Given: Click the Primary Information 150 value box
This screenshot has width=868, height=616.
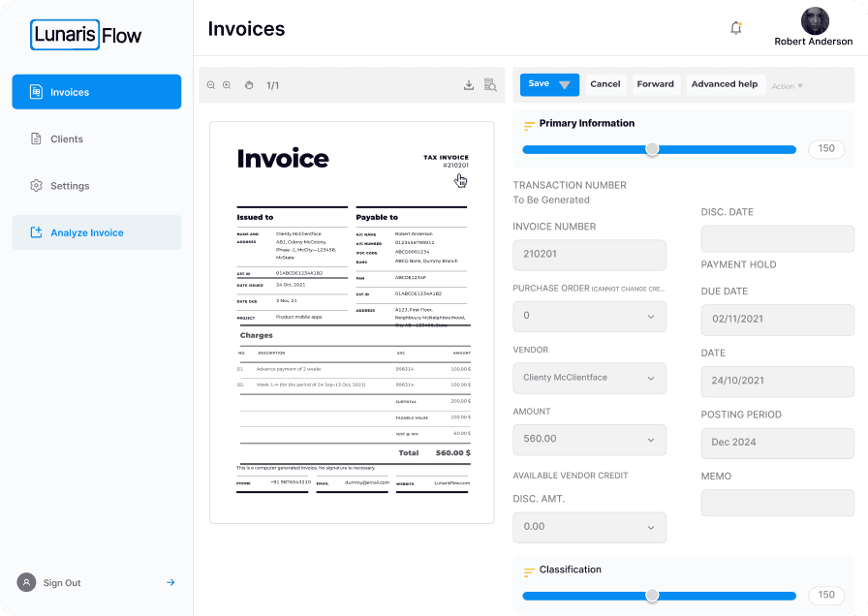Looking at the screenshot, I should point(826,149).
